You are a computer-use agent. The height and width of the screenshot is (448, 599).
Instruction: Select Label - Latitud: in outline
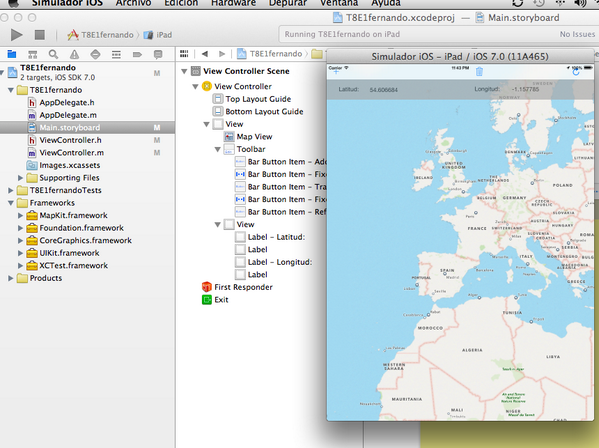276,237
